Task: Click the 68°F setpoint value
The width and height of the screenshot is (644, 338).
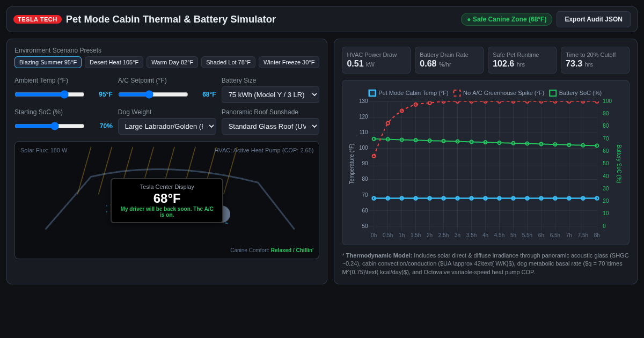Action: 209,94
